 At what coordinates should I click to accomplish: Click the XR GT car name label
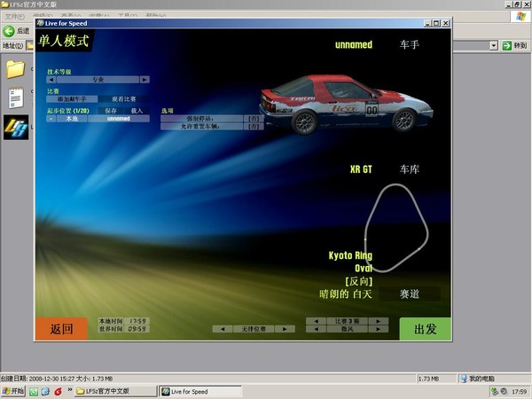(x=361, y=169)
